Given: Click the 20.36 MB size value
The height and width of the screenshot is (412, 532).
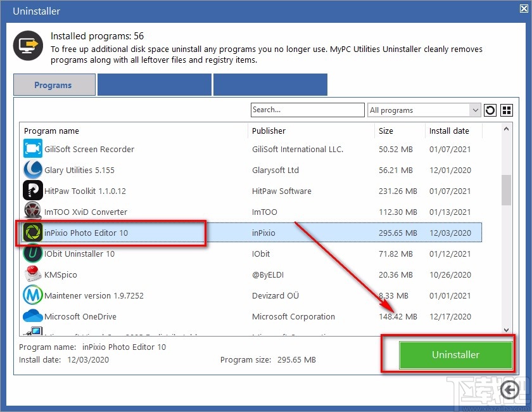Looking at the screenshot, I should [396, 275].
